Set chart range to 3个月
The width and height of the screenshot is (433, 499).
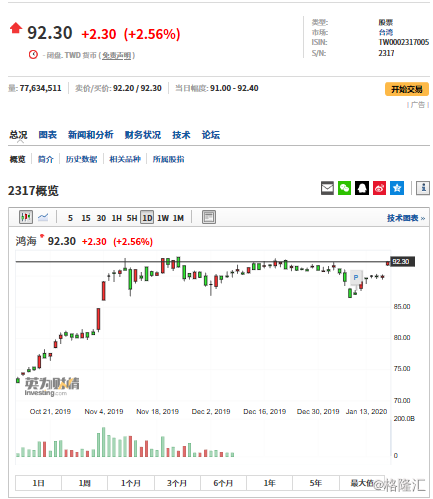[177, 483]
